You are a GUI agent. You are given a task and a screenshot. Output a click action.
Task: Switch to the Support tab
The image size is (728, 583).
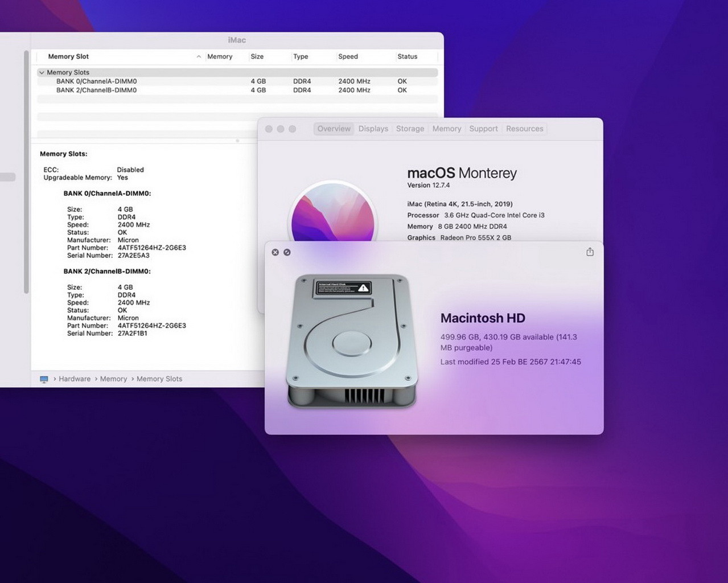484,129
